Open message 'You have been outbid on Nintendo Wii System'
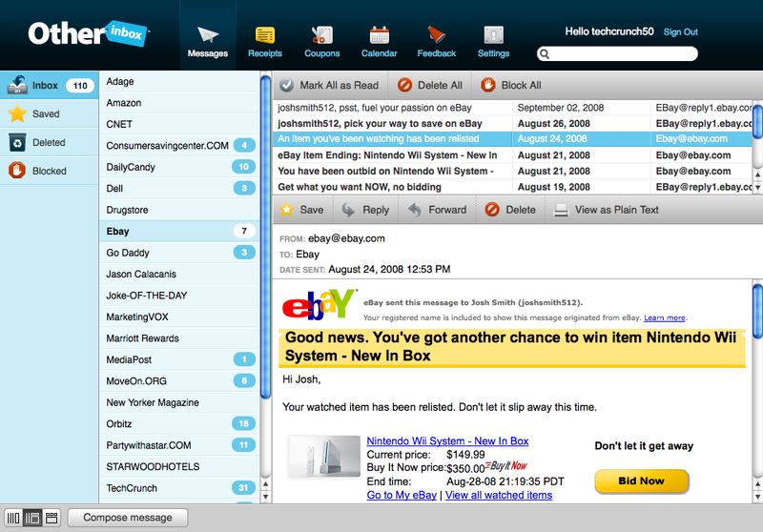The width and height of the screenshot is (763, 532). (512, 172)
